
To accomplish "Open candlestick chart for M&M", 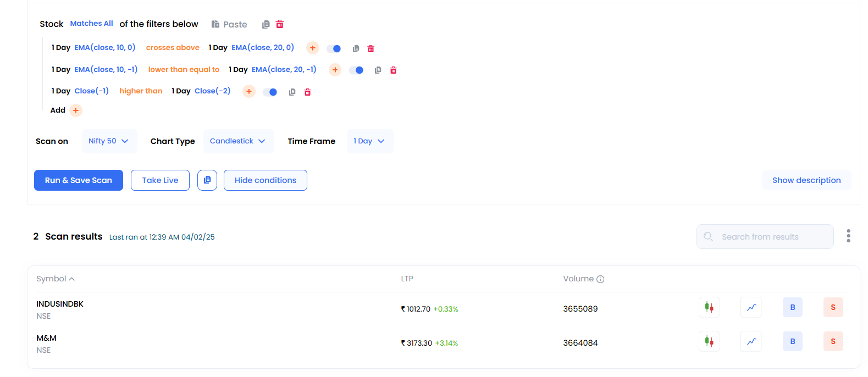I will [709, 342].
